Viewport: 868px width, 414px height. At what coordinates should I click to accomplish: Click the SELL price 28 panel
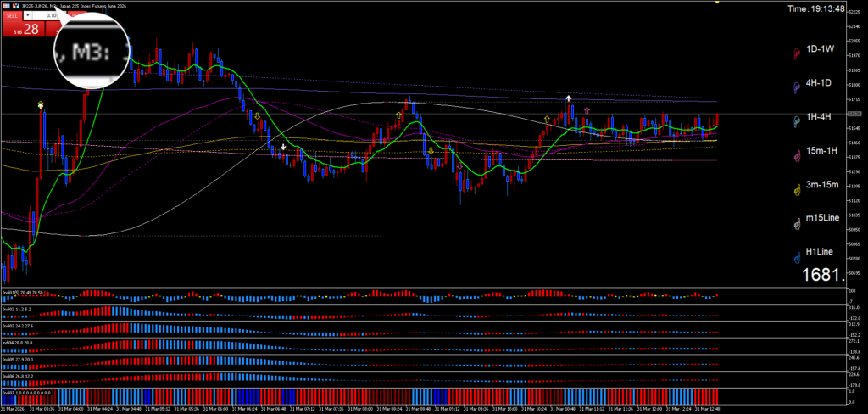(x=21, y=28)
